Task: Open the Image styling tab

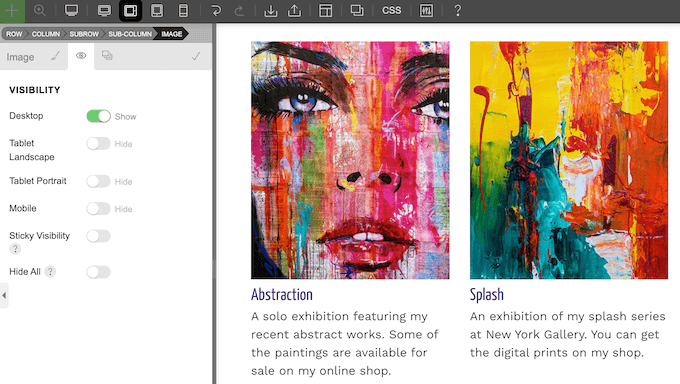Action: click(x=34, y=57)
